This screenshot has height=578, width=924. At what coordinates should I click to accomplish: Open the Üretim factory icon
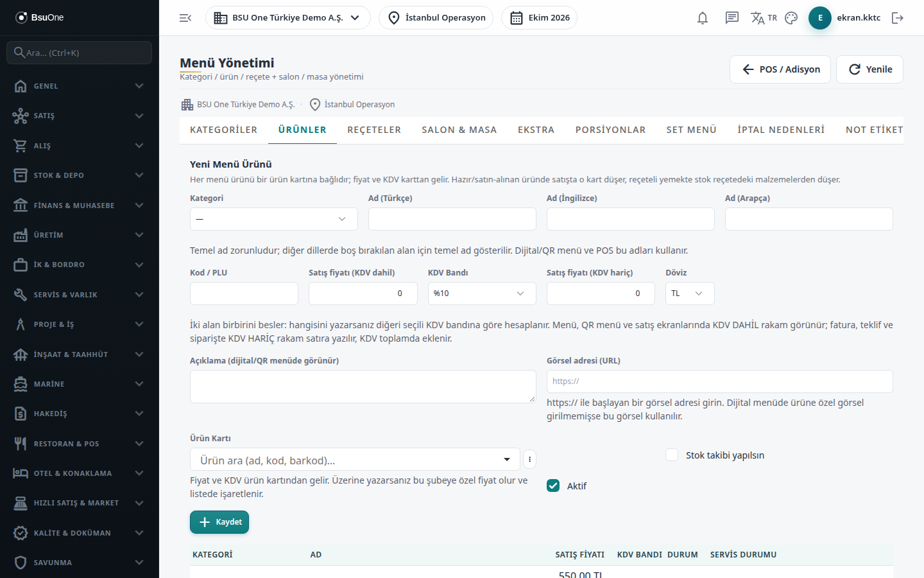click(x=21, y=235)
